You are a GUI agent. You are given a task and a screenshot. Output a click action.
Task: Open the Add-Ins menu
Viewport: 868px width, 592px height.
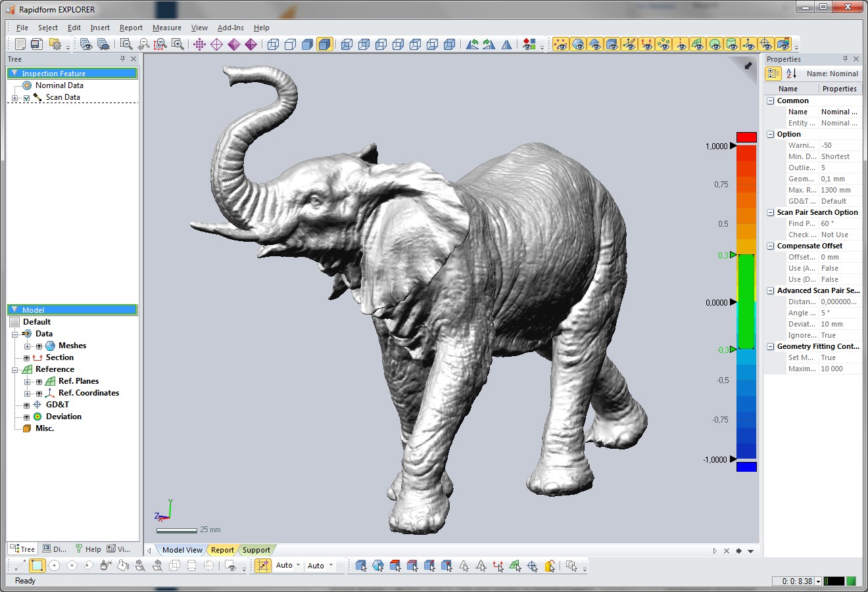tap(231, 28)
